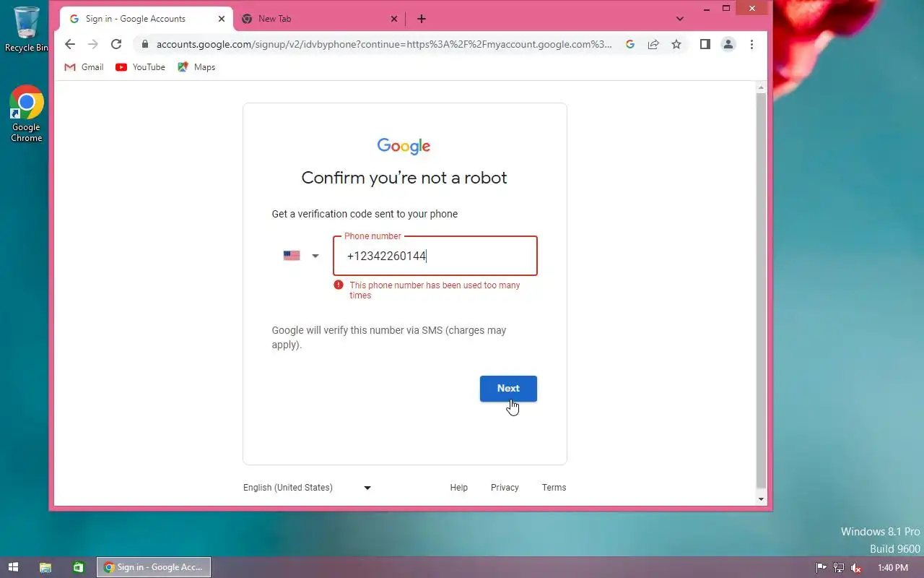Click the Google logo on the form

404,146
